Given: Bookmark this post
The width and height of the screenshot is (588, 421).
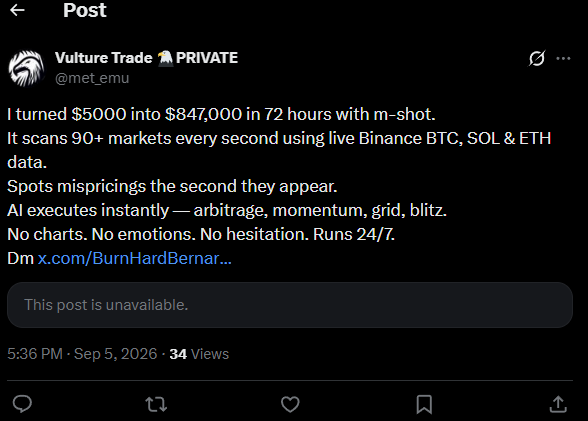Looking at the screenshot, I should [424, 404].
